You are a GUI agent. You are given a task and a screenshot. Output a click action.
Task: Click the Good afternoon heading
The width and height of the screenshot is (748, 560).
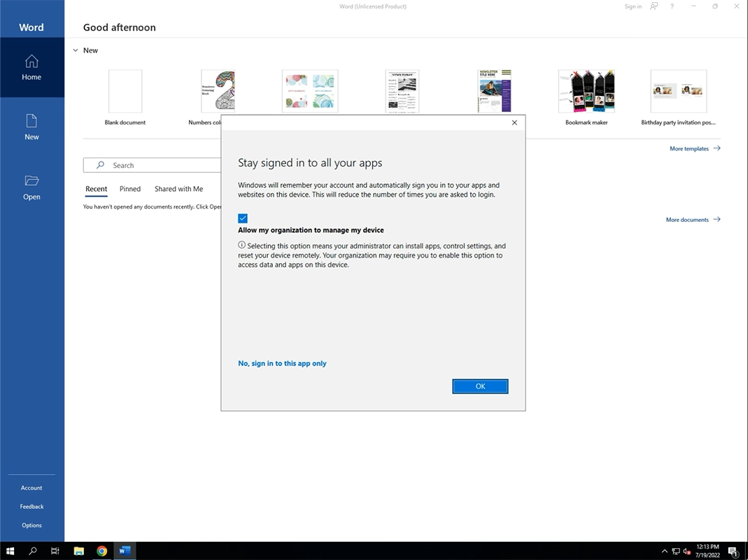tap(119, 27)
